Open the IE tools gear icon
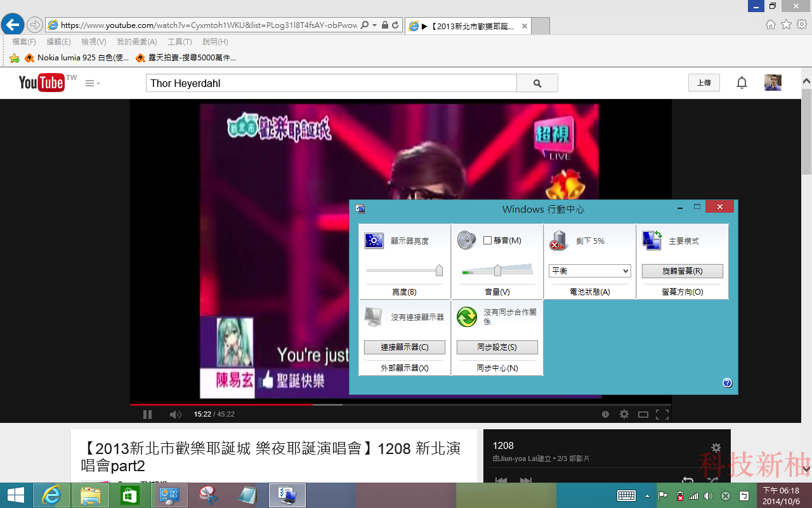This screenshot has height=508, width=812. point(802,25)
